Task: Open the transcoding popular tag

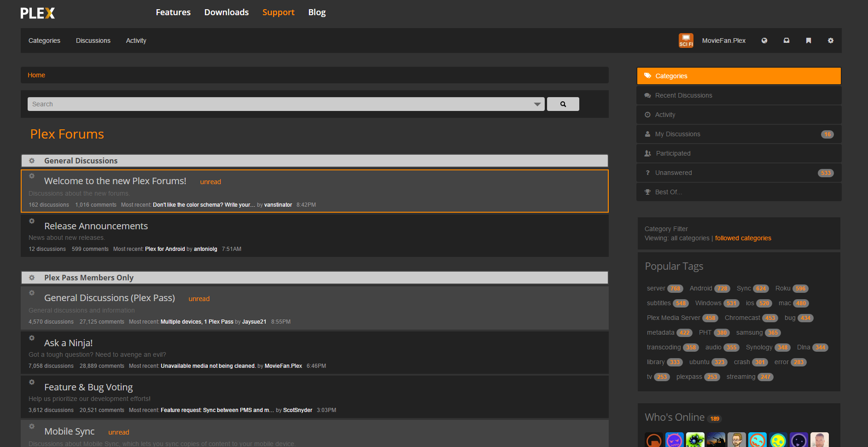Action: (x=664, y=347)
